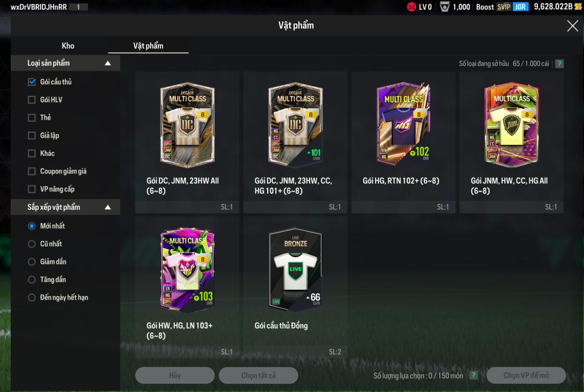Enable the Gói HLV filter checkbox
Viewport: 584px width, 392px height.
(x=32, y=100)
